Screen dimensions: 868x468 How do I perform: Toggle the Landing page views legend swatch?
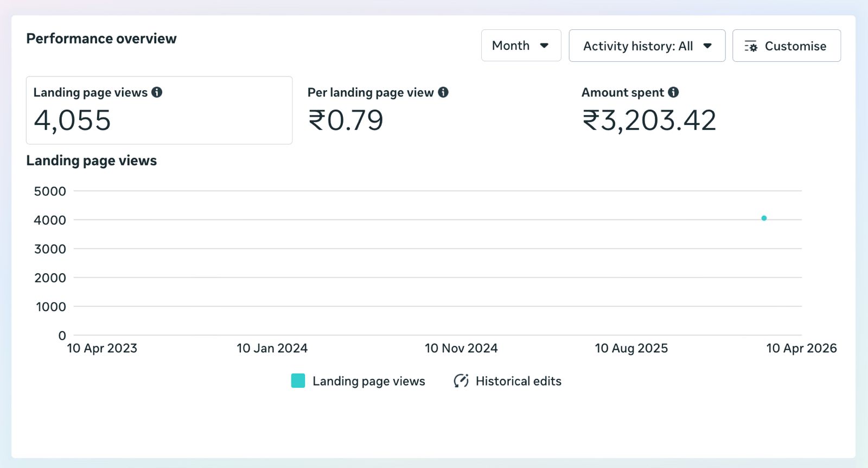point(298,381)
